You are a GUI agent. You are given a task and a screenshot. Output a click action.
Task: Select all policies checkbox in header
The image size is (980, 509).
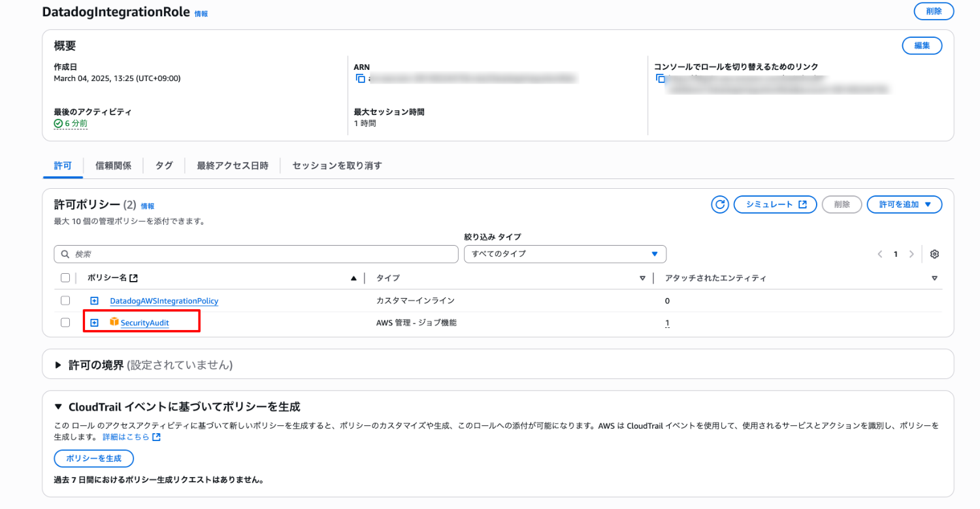point(65,278)
